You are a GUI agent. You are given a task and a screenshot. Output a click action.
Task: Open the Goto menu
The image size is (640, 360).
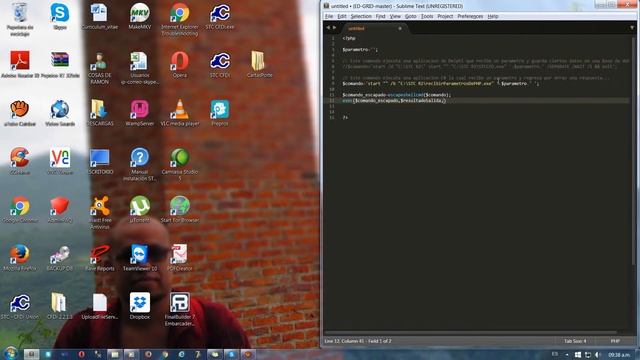411,16
